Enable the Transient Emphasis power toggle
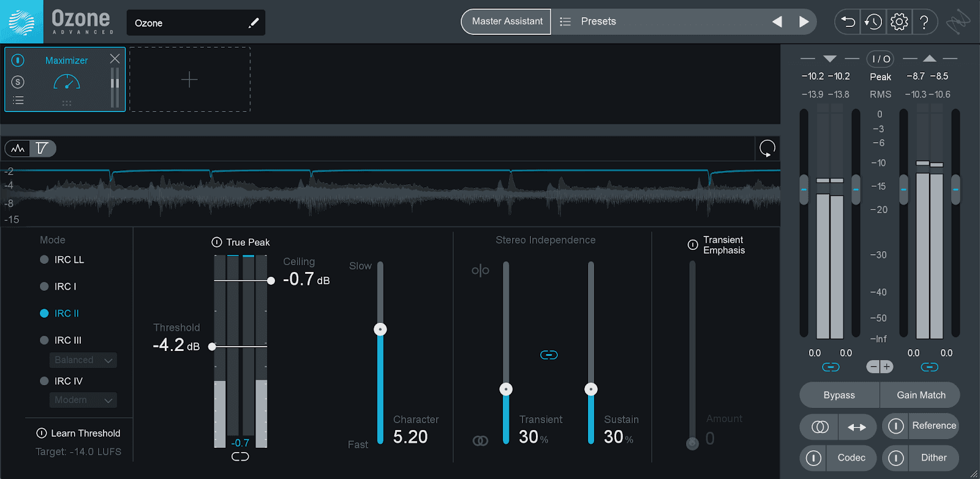 693,245
